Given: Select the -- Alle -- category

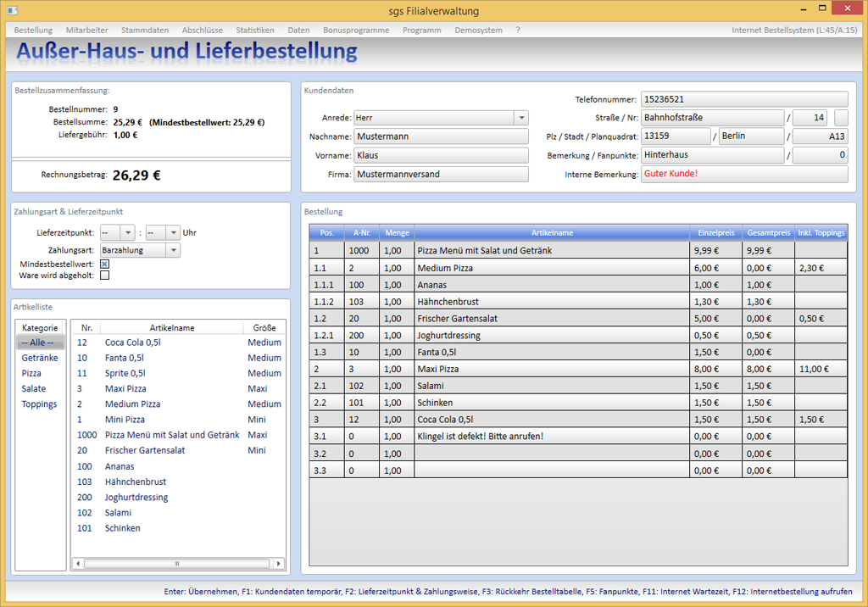Looking at the screenshot, I should coord(41,342).
